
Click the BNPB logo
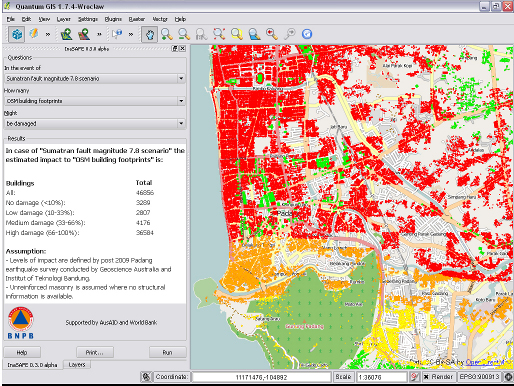[x=21, y=323]
